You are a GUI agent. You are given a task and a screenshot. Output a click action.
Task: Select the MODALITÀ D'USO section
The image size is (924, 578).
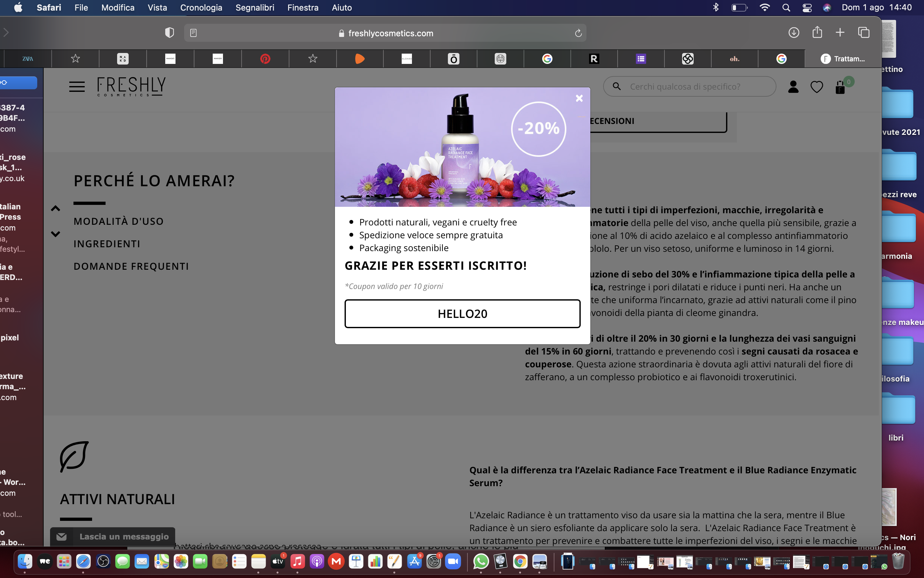(x=118, y=221)
